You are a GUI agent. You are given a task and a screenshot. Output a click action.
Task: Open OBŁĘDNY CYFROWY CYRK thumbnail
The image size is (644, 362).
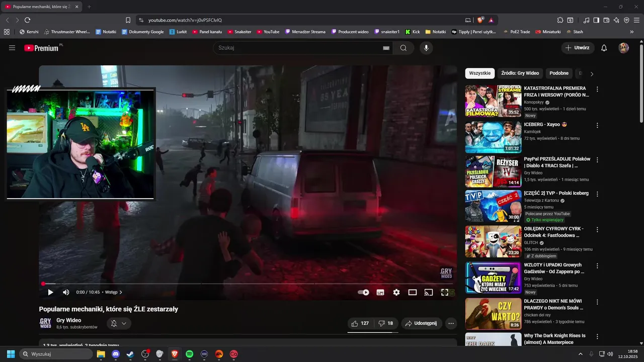[x=493, y=241]
